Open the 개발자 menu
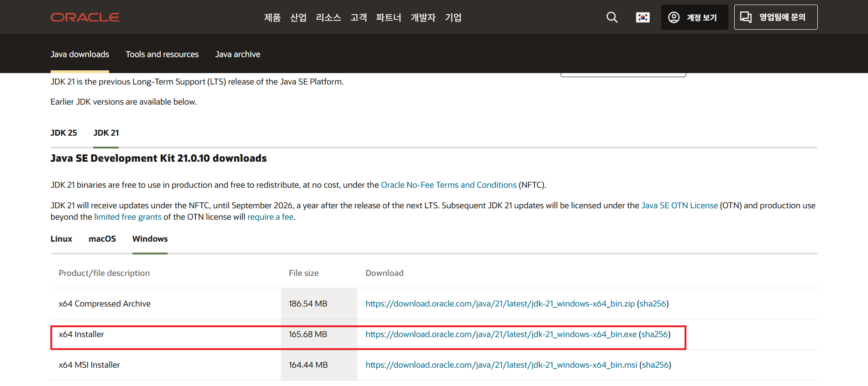The height and width of the screenshot is (386, 868). pyautogui.click(x=423, y=17)
